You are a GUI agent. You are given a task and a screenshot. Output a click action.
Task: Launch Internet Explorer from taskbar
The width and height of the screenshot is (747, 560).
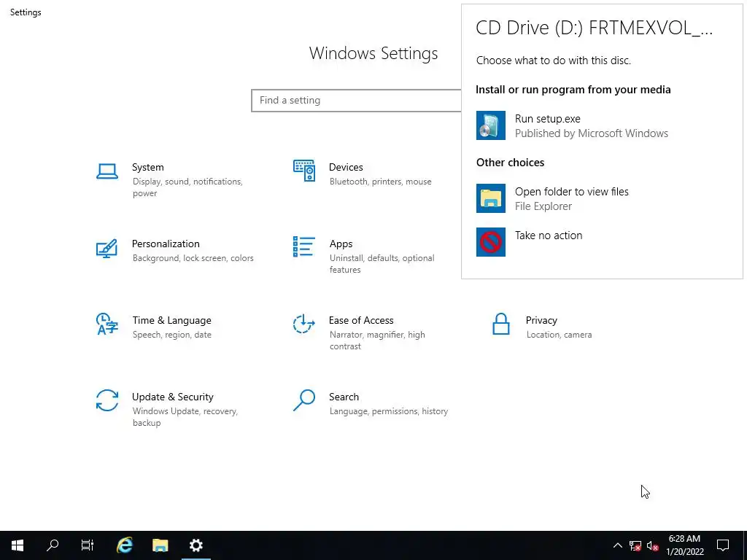(x=124, y=545)
